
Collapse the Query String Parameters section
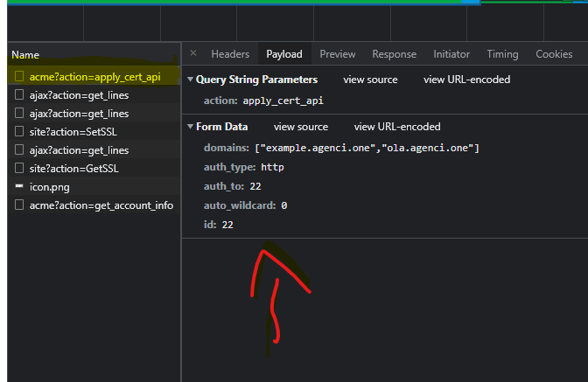coord(191,80)
